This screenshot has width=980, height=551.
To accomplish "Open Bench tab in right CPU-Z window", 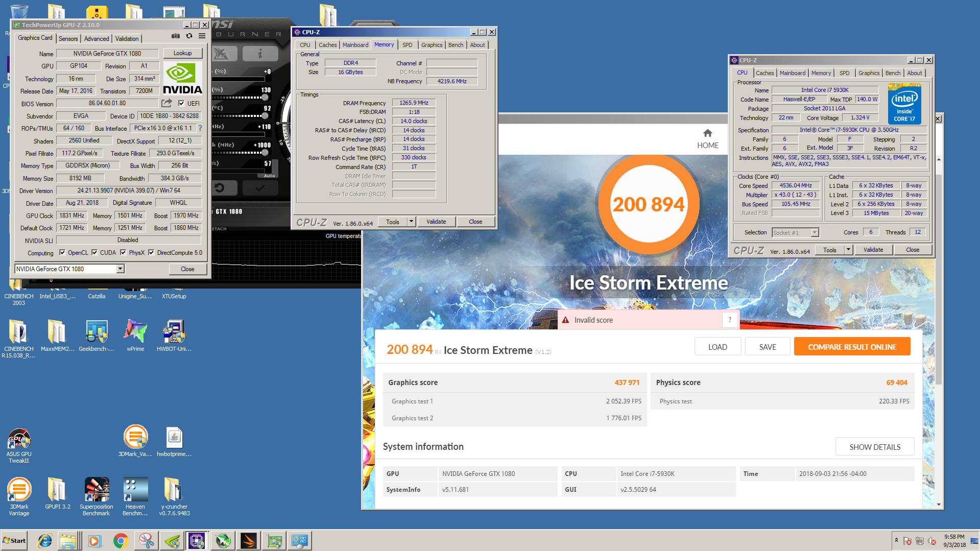I will tap(893, 73).
